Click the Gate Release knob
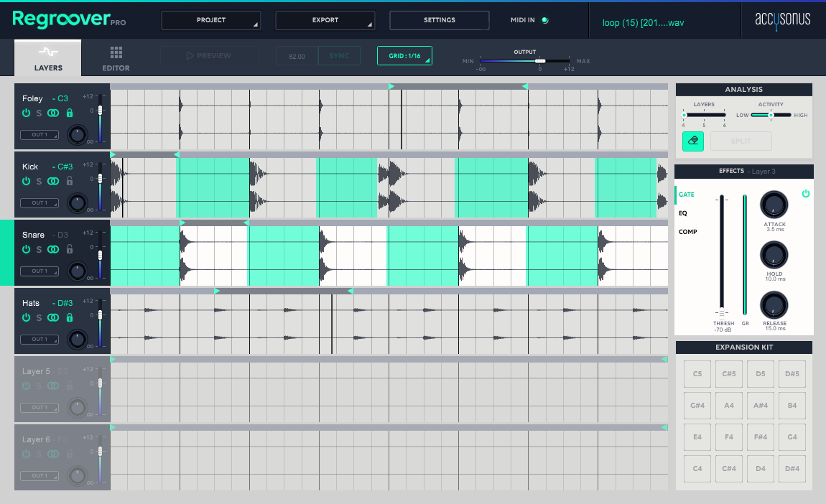This screenshot has height=504, width=826. pos(774,305)
